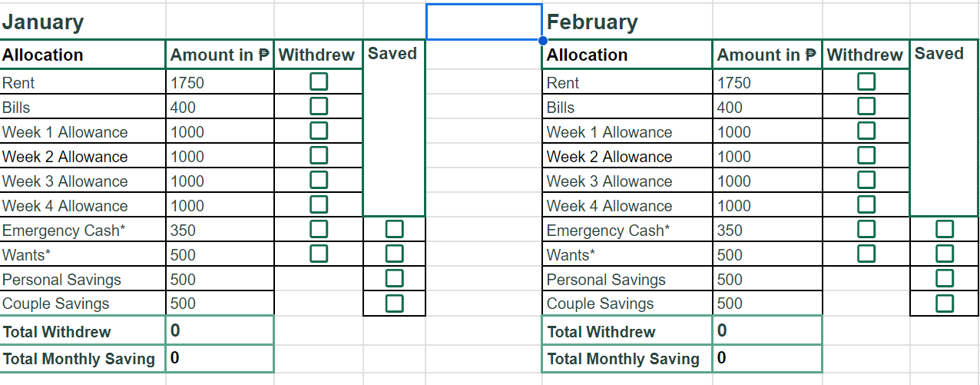Toggle February Week 2 Allowance Withdrew checkbox
The height and width of the screenshot is (385, 980).
[x=866, y=155]
